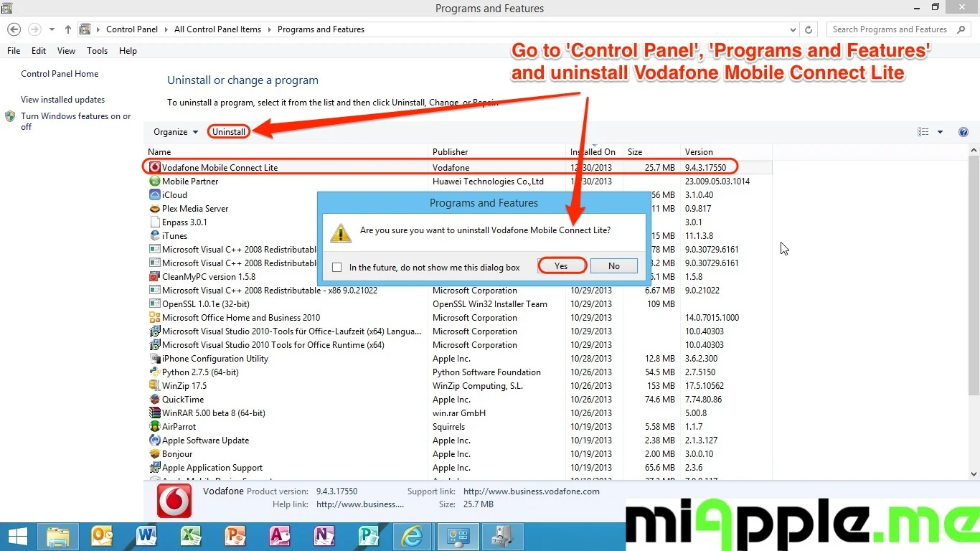This screenshot has width=980, height=551.
Task: Click the Uninstall toolbar button
Action: pyautogui.click(x=229, y=132)
